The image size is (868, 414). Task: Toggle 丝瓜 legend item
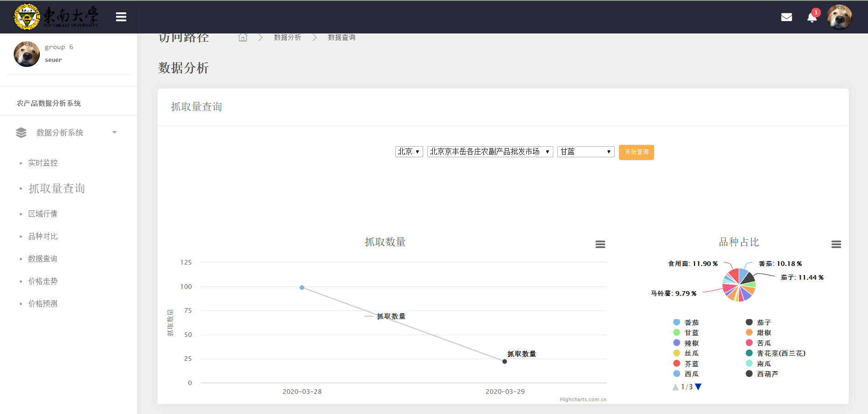[x=686, y=353]
